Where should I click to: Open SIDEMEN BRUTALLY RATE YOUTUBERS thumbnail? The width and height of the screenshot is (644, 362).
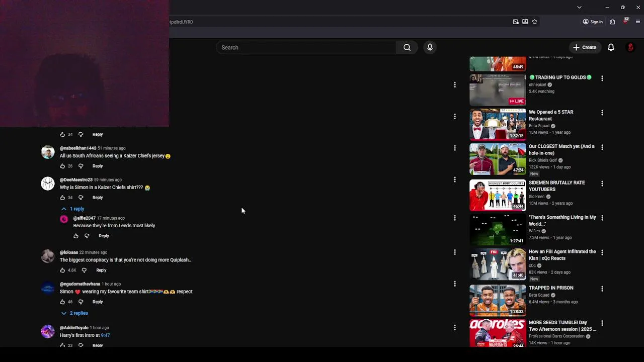(x=498, y=195)
